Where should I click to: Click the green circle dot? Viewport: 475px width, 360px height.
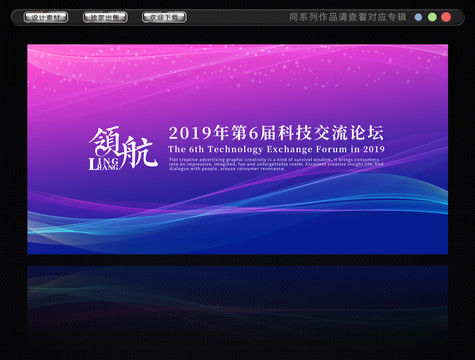(x=432, y=17)
